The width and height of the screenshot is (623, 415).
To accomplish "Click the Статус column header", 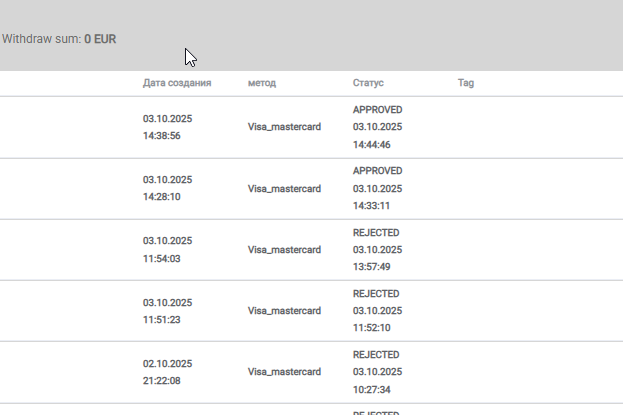I will pyautogui.click(x=368, y=83).
